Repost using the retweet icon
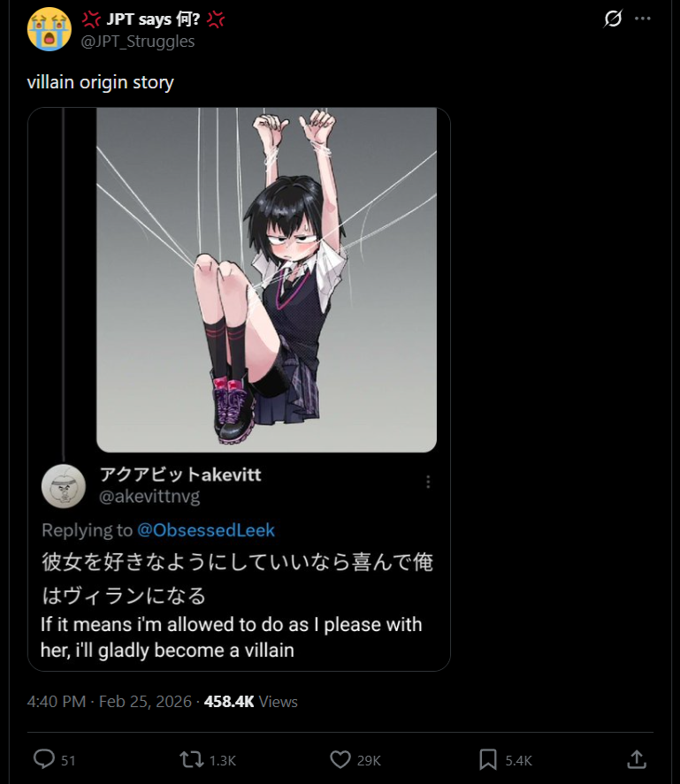Screen dimensions: 680x784 click(192, 759)
